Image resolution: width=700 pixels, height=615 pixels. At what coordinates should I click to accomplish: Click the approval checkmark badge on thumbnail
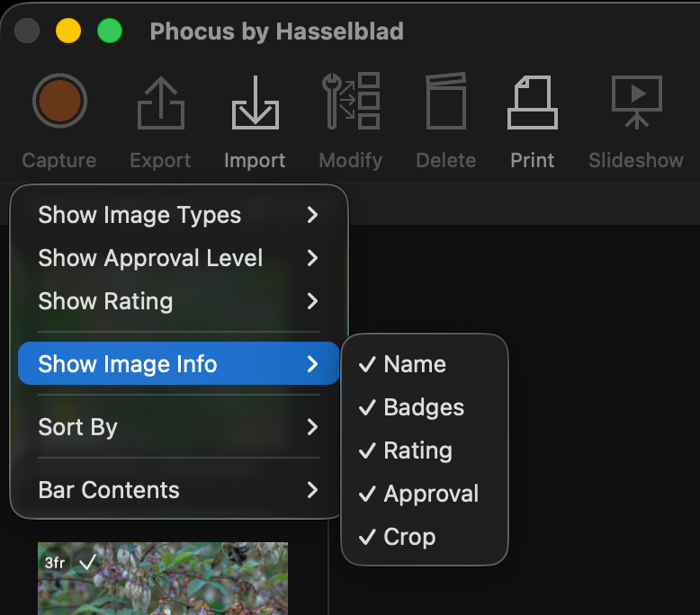87,562
